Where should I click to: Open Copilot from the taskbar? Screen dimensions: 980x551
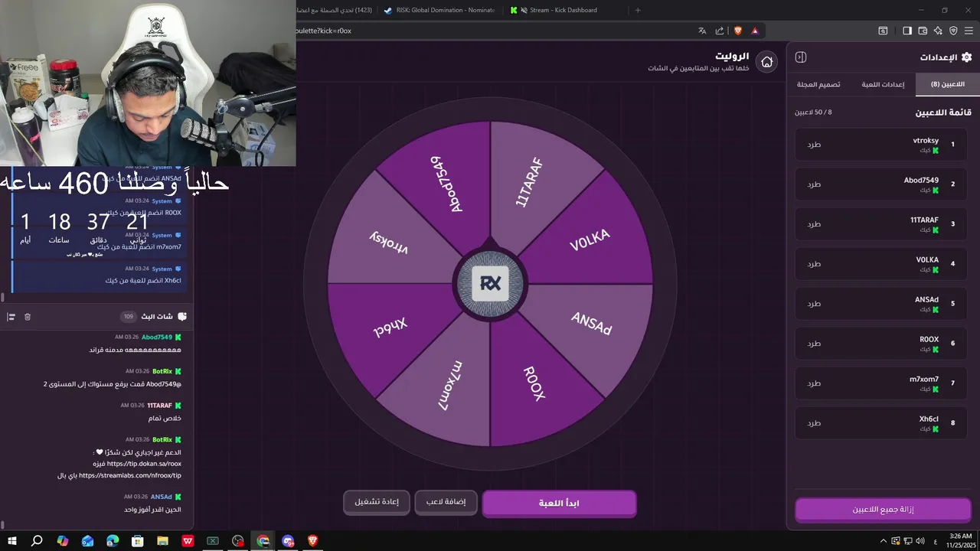point(62,541)
